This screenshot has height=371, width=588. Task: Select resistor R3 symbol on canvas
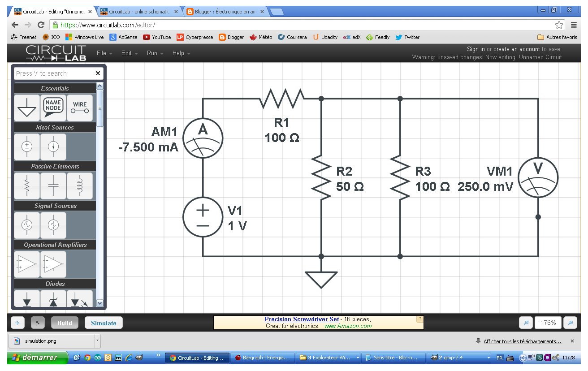coord(400,177)
